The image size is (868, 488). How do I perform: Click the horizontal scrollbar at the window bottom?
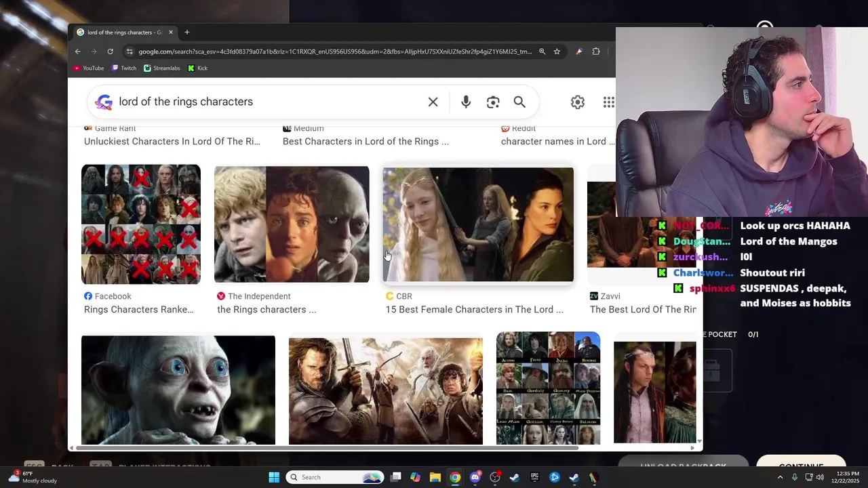click(x=327, y=447)
